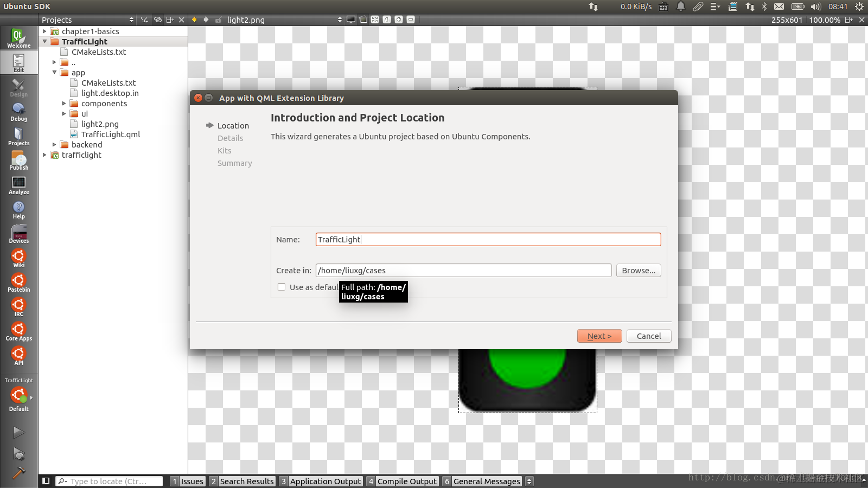Open the Search Results pane
The height and width of the screenshot is (488, 868).
coord(242,481)
